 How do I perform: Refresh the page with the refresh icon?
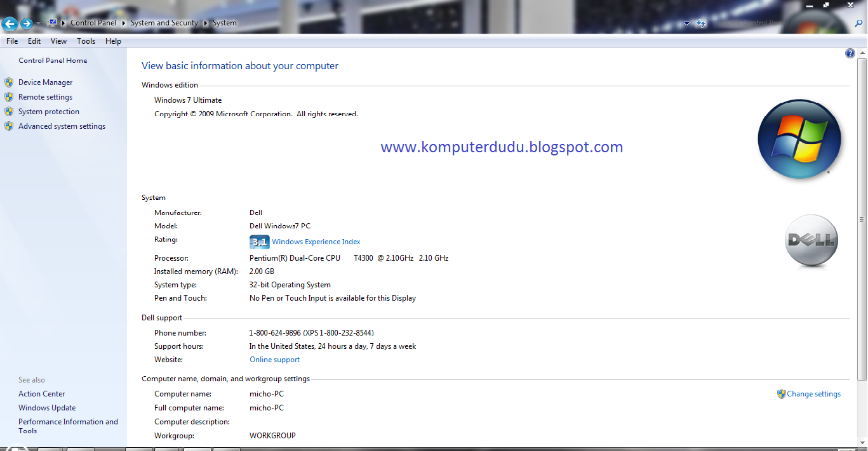(x=701, y=23)
